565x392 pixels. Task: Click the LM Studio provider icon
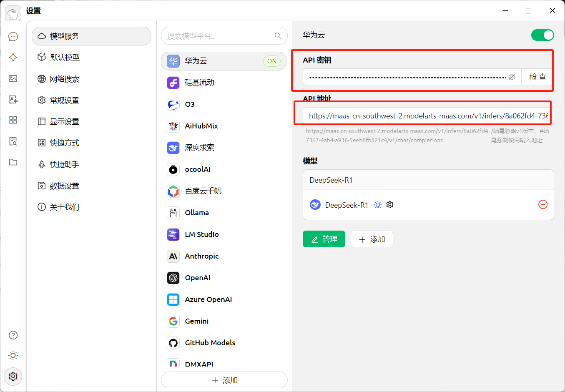coord(173,234)
